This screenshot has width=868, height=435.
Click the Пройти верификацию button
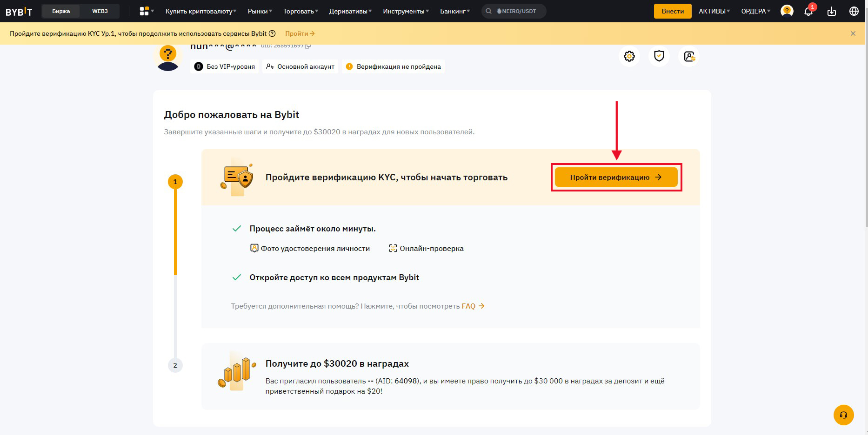(616, 177)
